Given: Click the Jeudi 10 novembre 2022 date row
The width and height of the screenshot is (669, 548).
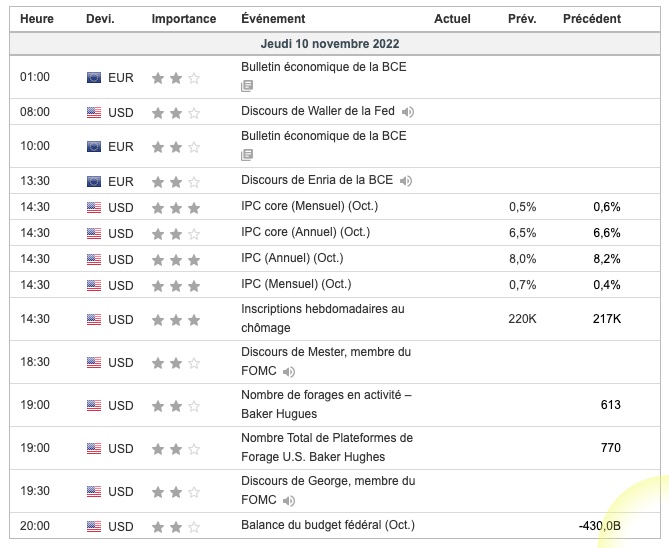Looking at the screenshot, I should tap(330, 44).
